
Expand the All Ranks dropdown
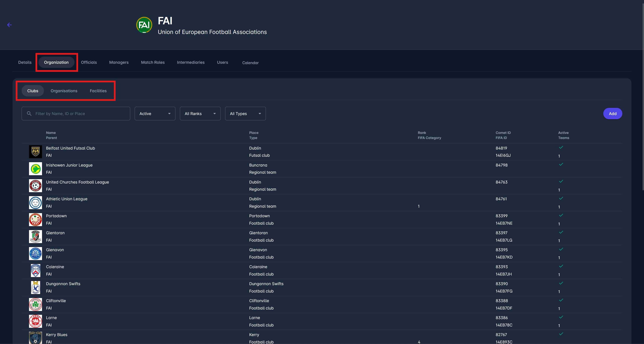[200, 114]
